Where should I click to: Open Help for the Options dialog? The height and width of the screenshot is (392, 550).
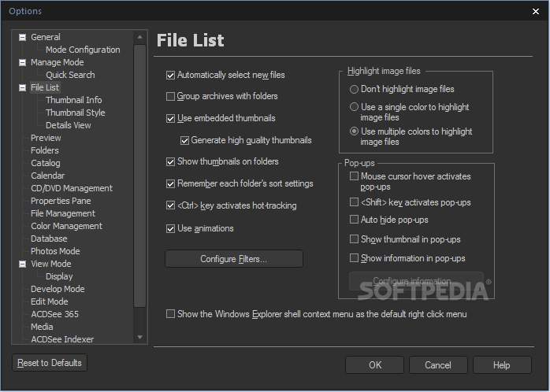[x=502, y=365]
